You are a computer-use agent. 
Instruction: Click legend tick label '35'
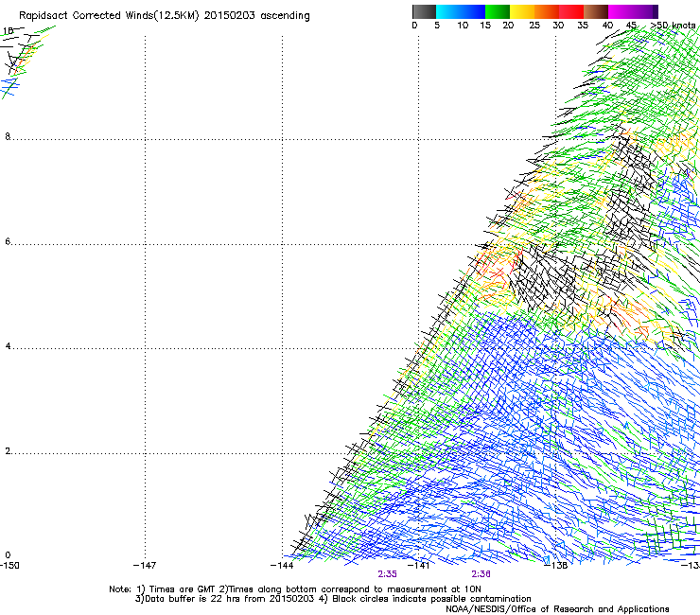[x=583, y=26]
